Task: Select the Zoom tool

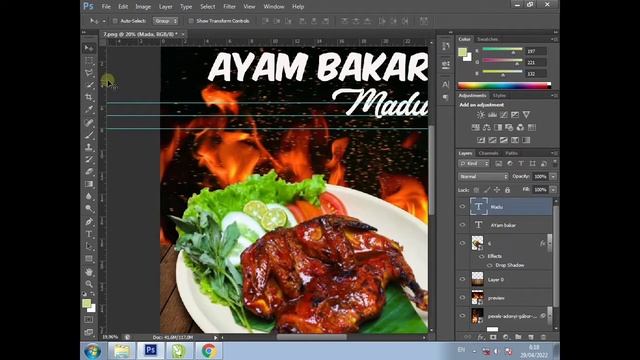Action: coord(89,284)
